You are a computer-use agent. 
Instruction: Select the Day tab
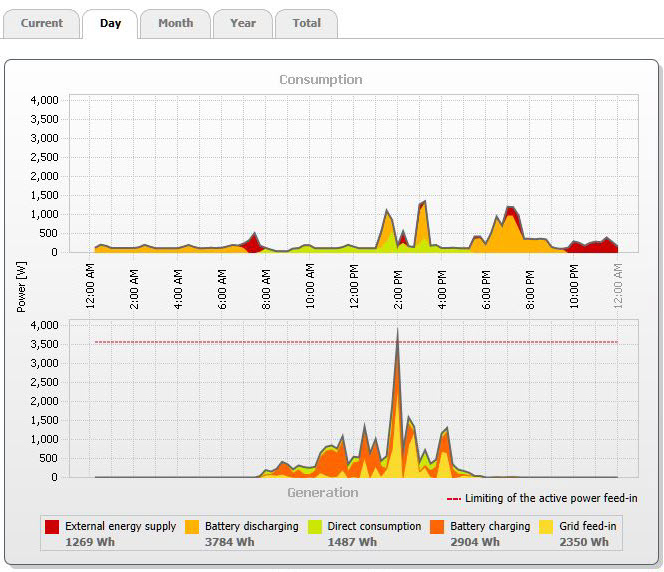110,23
